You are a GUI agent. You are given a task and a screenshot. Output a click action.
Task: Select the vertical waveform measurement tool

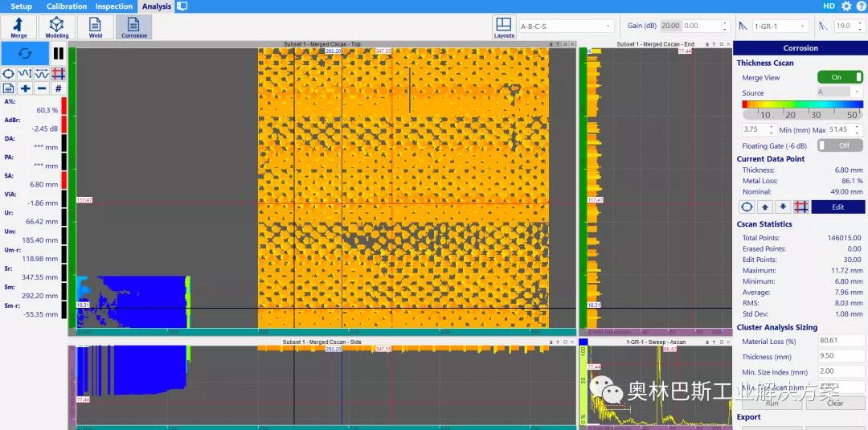(25, 74)
